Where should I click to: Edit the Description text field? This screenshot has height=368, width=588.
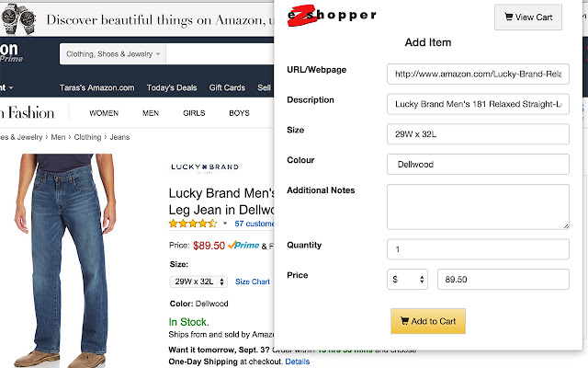[478, 104]
